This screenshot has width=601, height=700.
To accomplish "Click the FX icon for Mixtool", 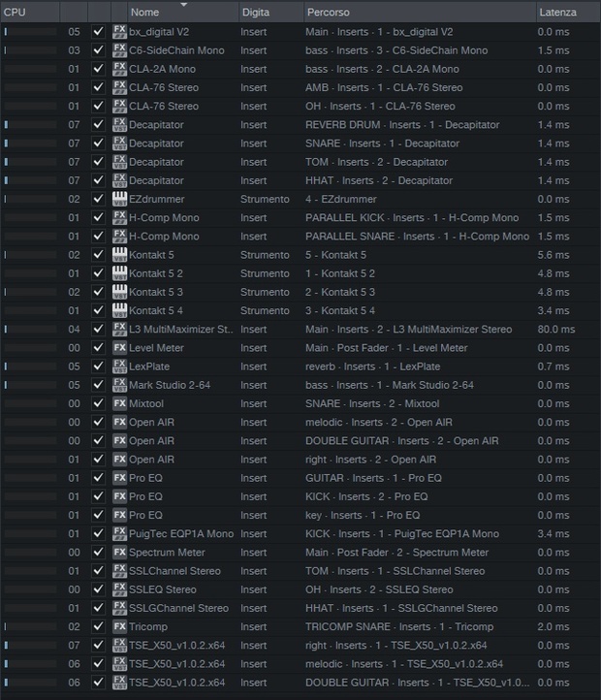I will coord(119,403).
